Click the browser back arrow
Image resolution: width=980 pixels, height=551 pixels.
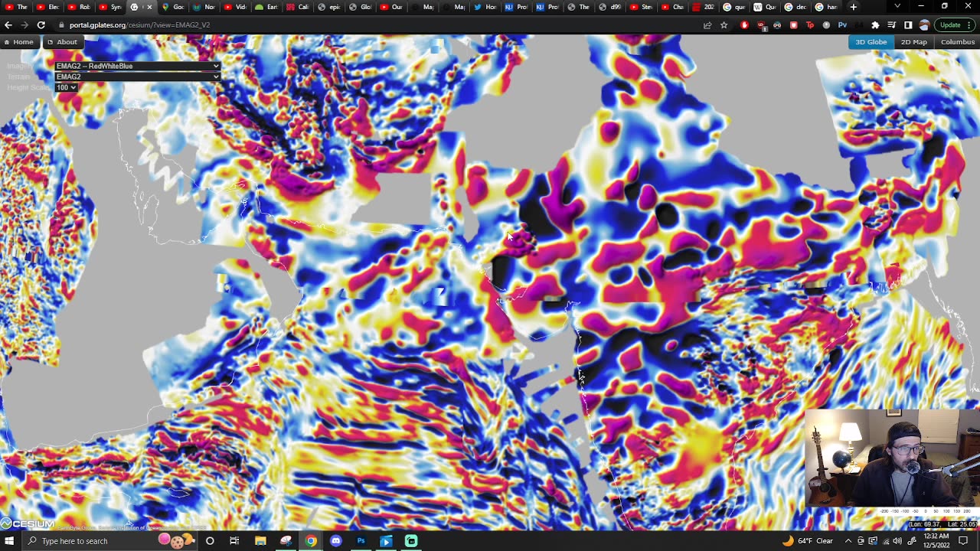(x=8, y=24)
